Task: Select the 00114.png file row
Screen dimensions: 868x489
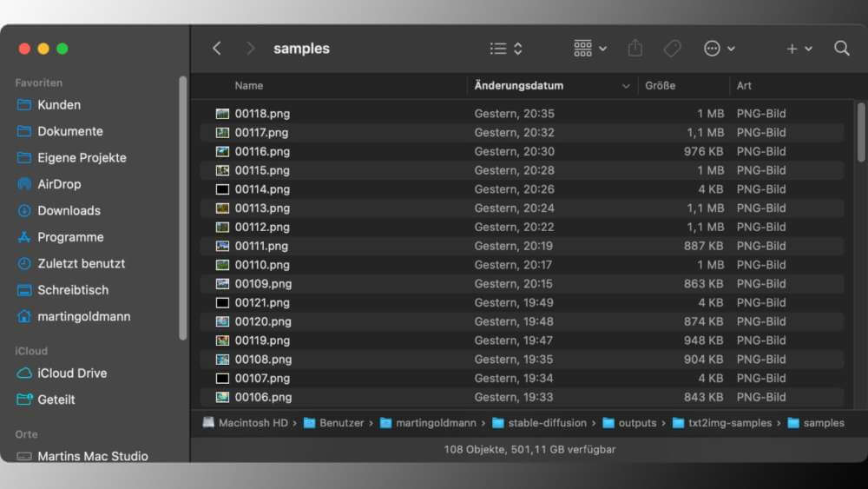Action: point(262,189)
